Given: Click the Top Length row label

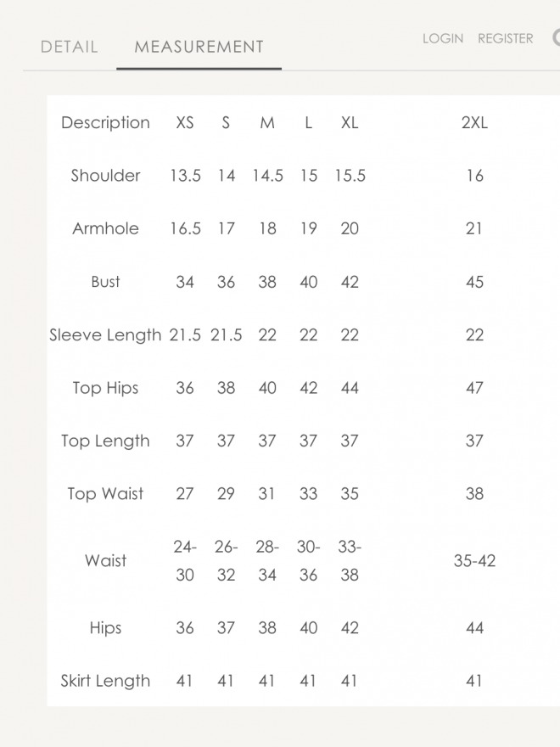Looking at the screenshot, I should tap(105, 441).
